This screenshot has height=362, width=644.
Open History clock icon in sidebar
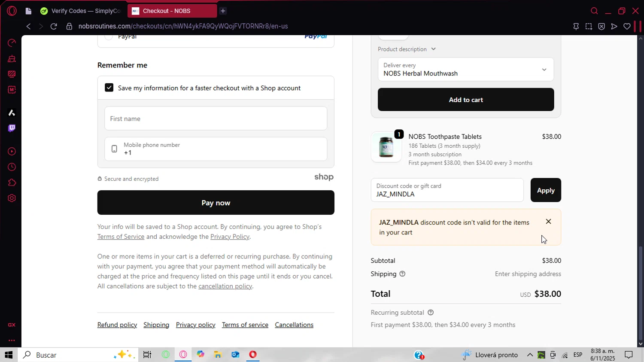(x=12, y=167)
